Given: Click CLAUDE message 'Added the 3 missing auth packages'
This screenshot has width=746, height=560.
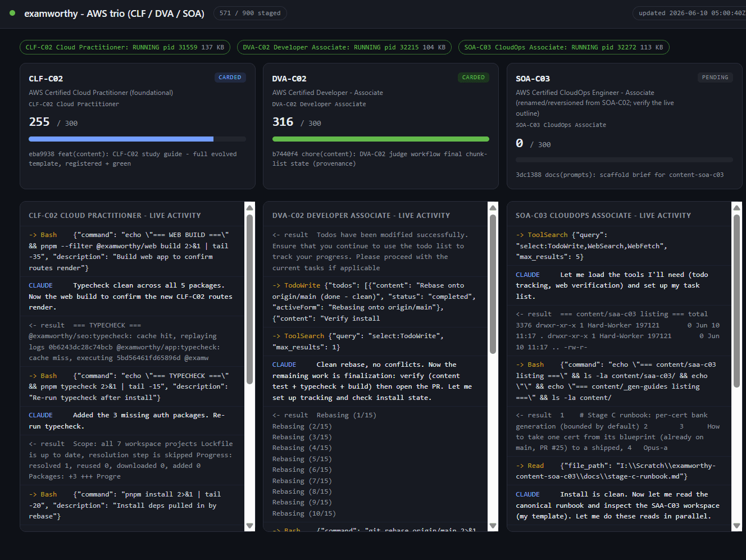Looking at the screenshot, I should click(x=133, y=420).
